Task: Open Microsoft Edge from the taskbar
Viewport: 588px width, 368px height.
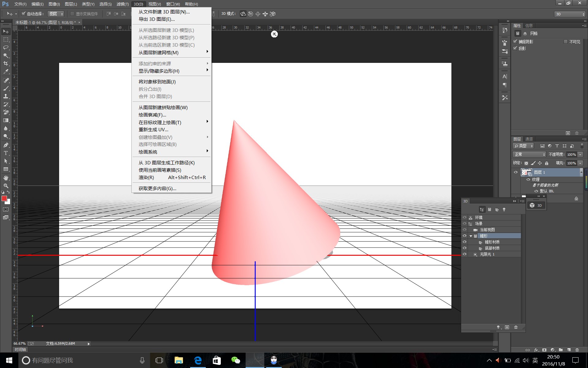Action: tap(198, 360)
